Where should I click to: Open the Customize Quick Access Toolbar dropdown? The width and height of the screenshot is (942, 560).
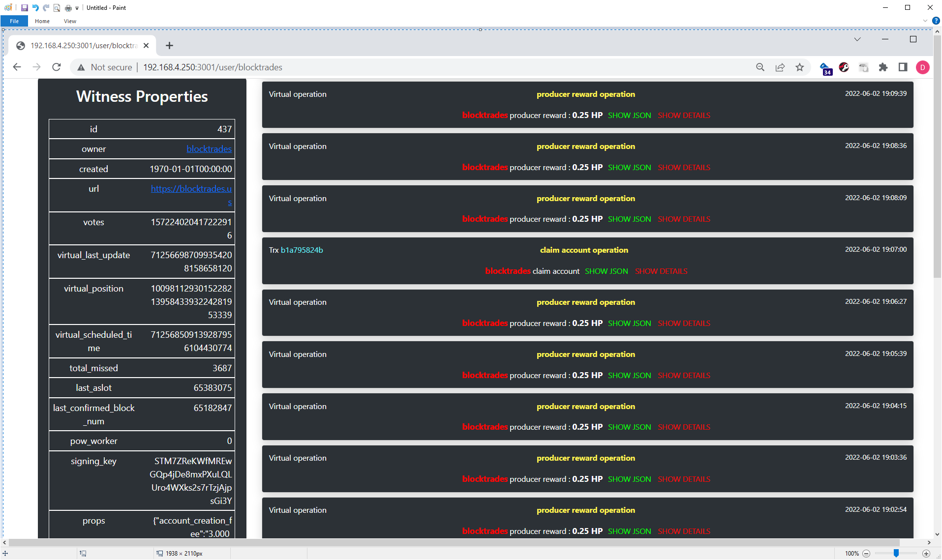(x=77, y=8)
